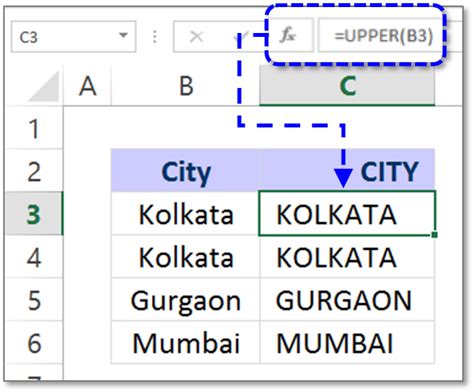
Task: Cancel formula entry with the X icon
Action: coord(196,37)
